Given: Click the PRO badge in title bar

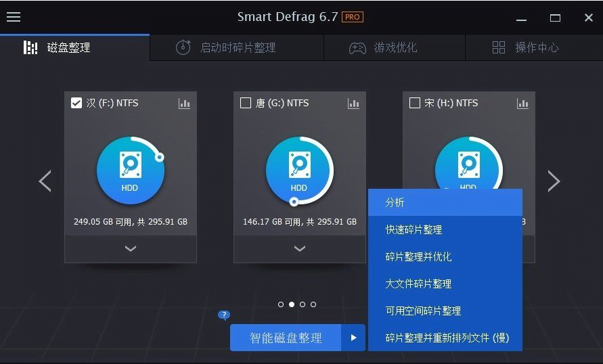Looking at the screenshot, I should [x=353, y=17].
